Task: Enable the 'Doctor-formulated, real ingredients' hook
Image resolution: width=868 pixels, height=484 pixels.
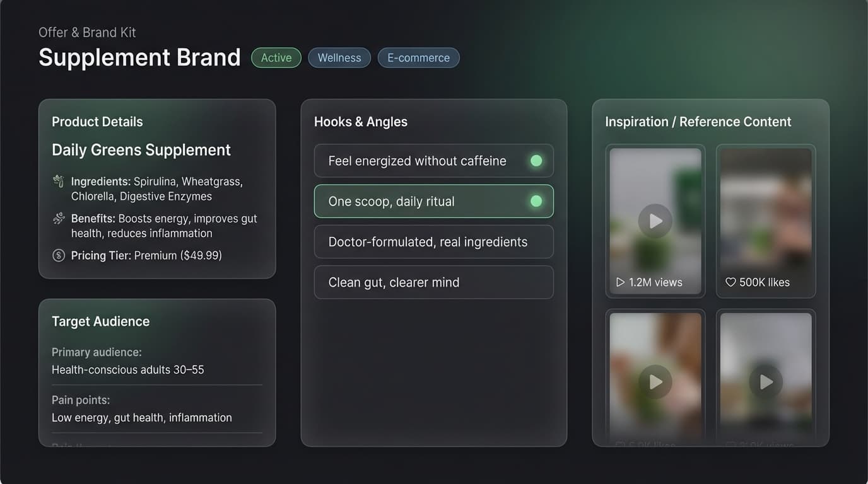Action: coord(433,241)
